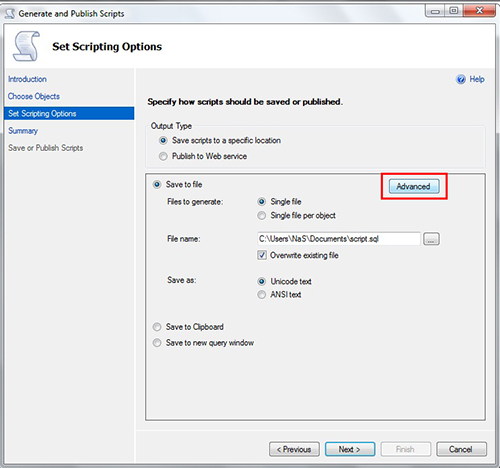Toggle the Overwrite existing file checkbox
The width and height of the screenshot is (500, 468).
tap(262, 255)
